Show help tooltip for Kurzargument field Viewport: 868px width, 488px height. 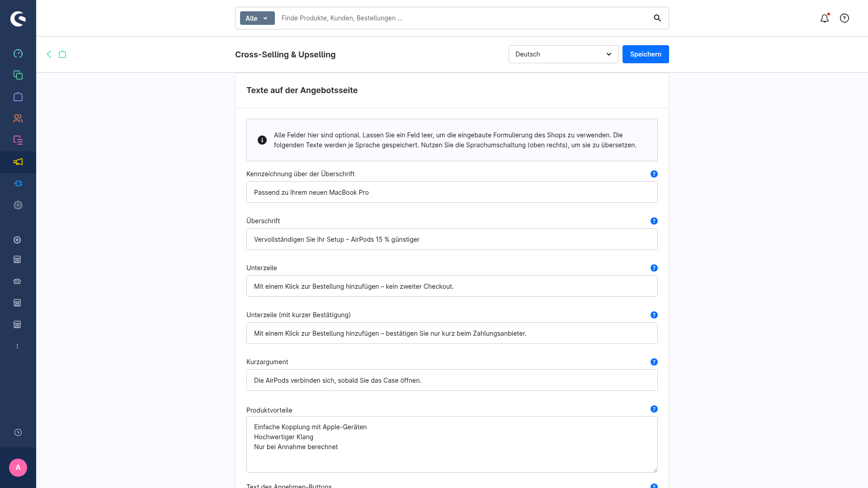[654, 362]
